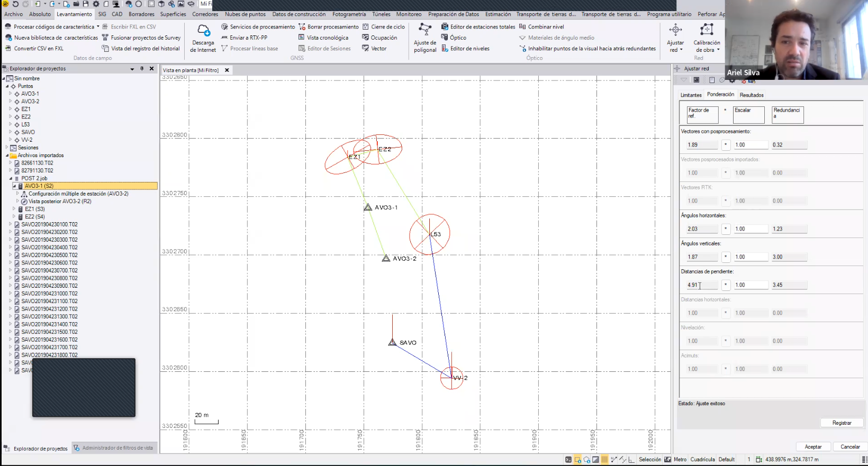
Task: Expand the EZ1 (S3) station node
Action: coord(14,209)
